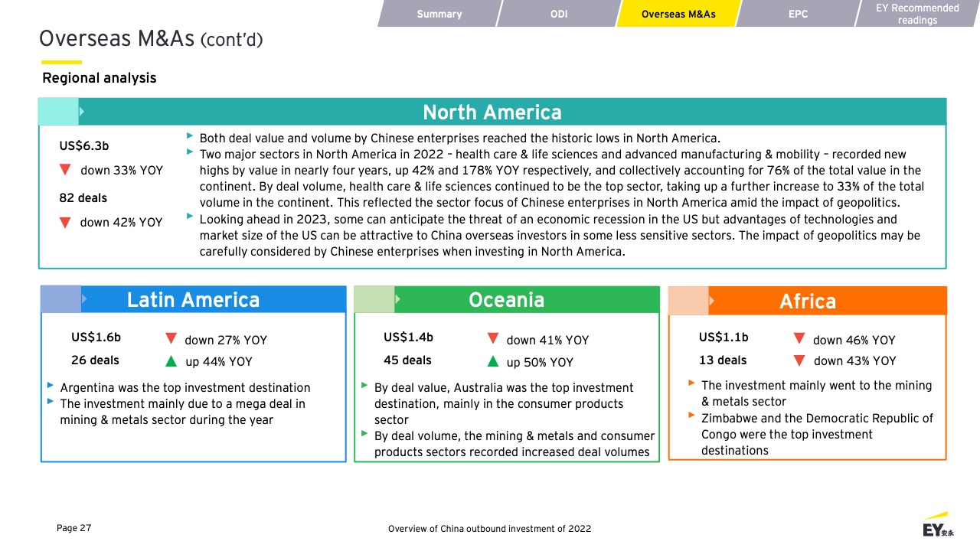
Task: Click the 'US$6.3b' value
Action: click(x=84, y=146)
